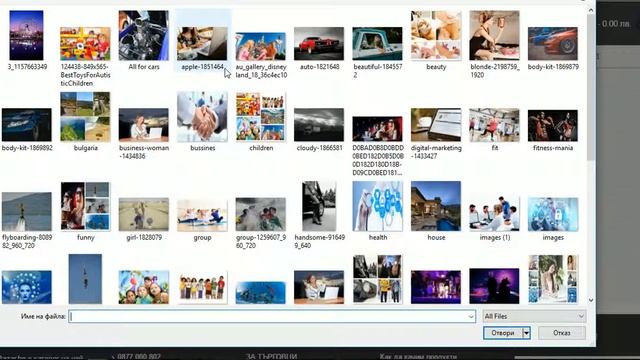Select the au_gallery_disneyland image file
640x360 pixels.
click(x=260, y=46)
